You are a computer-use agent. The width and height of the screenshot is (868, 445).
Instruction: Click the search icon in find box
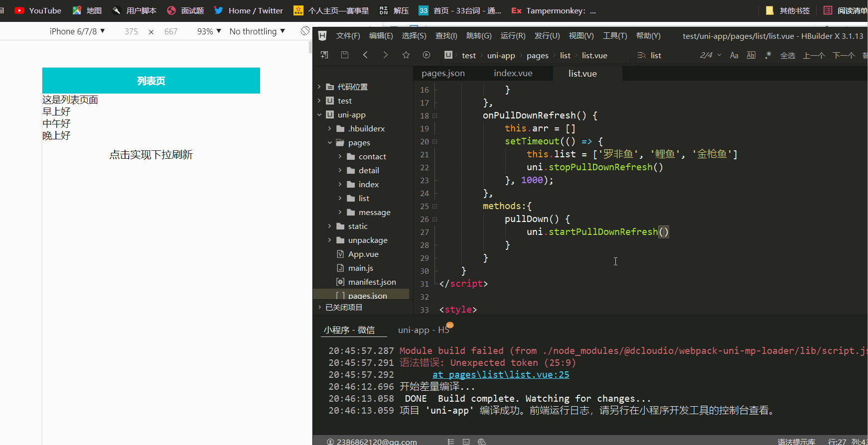tap(642, 55)
